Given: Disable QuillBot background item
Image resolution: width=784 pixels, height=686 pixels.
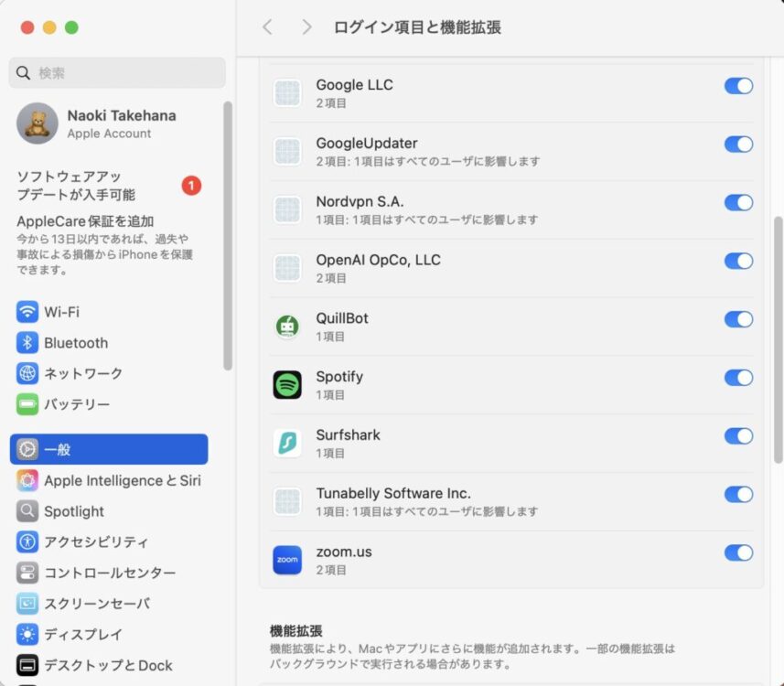Looking at the screenshot, I should click(x=738, y=319).
